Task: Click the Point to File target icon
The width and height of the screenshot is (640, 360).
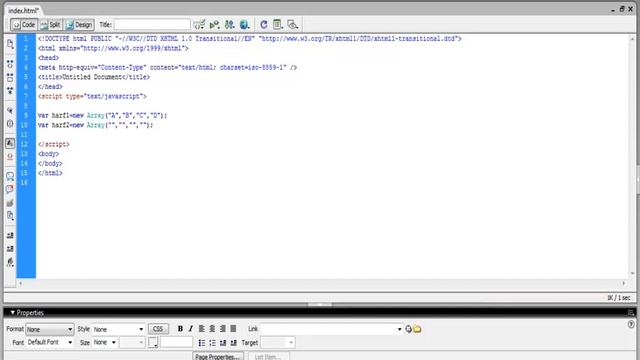Action: coord(408,329)
